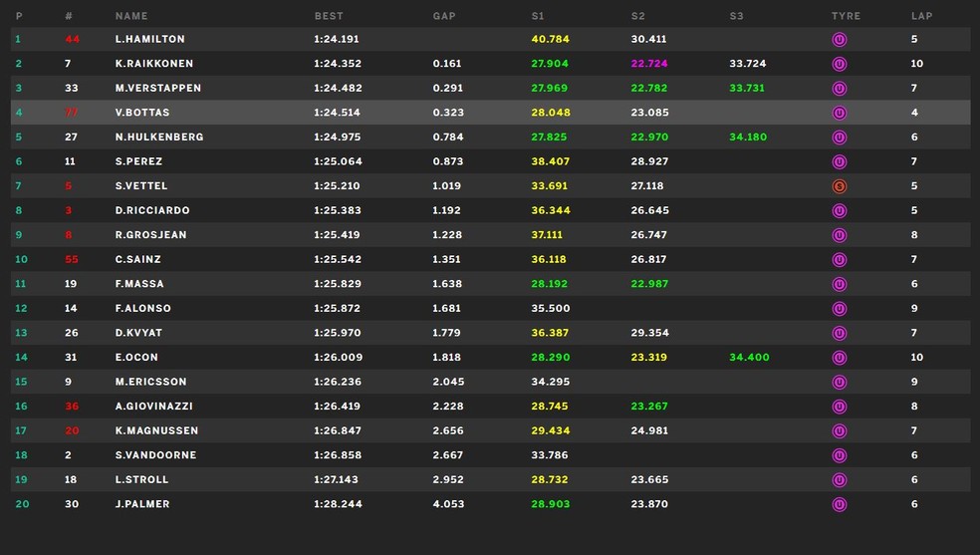Click Hamilton's ultrasoft tyre icon
The image size is (980, 555).
(x=840, y=40)
